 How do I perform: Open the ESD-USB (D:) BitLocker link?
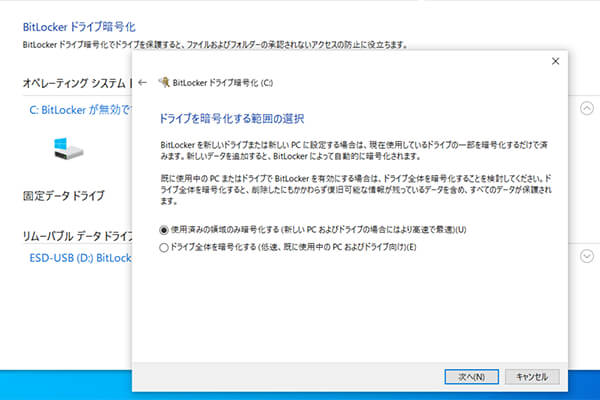(x=80, y=258)
